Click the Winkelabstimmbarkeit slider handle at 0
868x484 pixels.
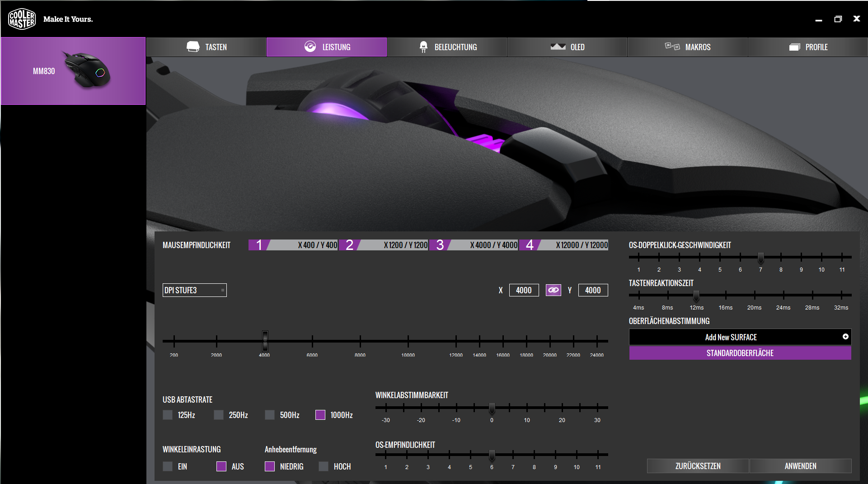tap(492, 409)
